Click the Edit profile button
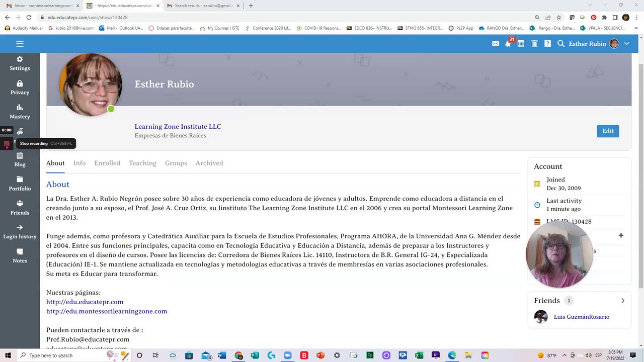 click(x=608, y=131)
